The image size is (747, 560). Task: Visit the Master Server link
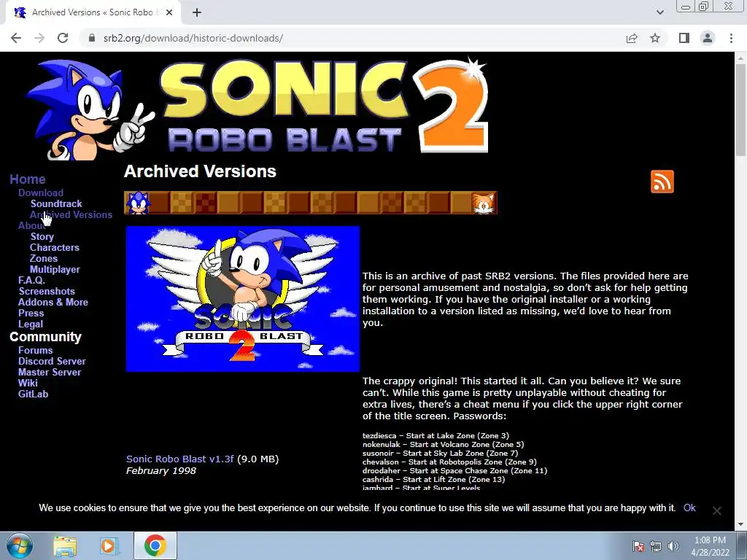[x=50, y=372]
